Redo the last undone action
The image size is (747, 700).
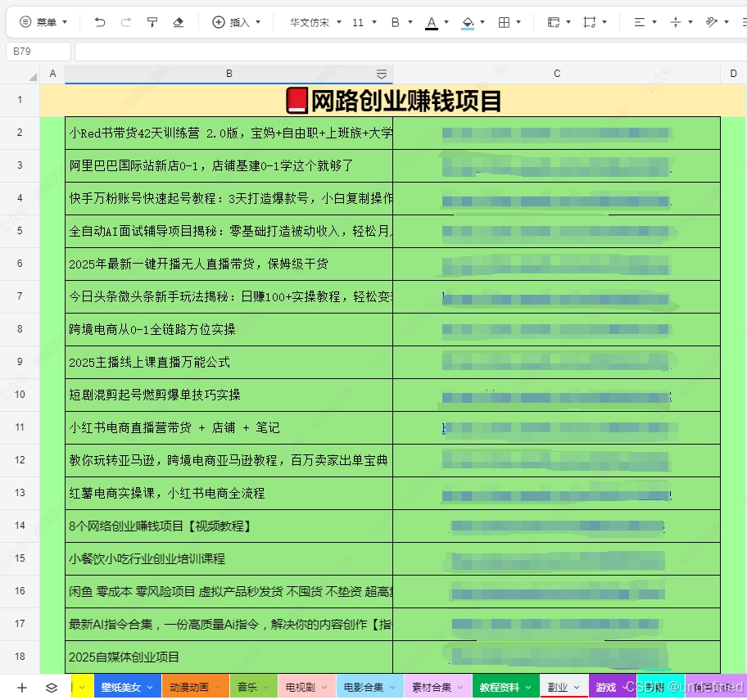click(126, 22)
